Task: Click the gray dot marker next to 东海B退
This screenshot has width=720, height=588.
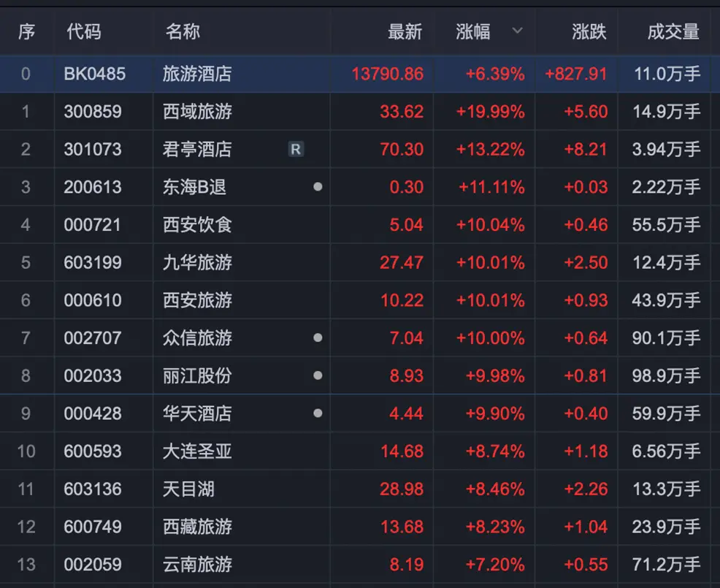Action: tap(318, 186)
